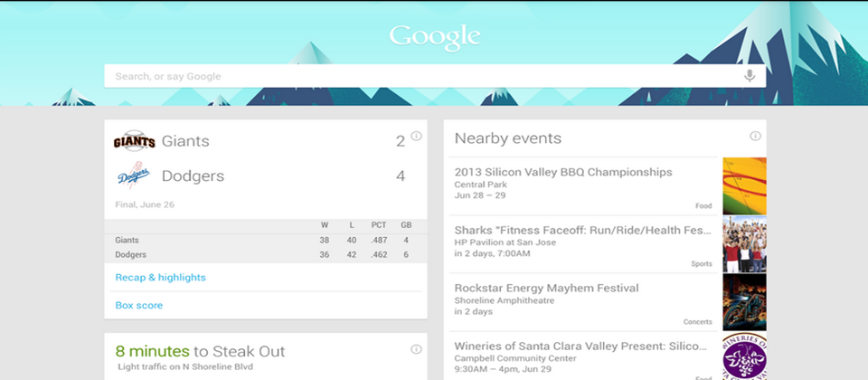868x380 pixels.
Task: Click info icon on Steak Out traffic card
Action: pyautogui.click(x=416, y=349)
